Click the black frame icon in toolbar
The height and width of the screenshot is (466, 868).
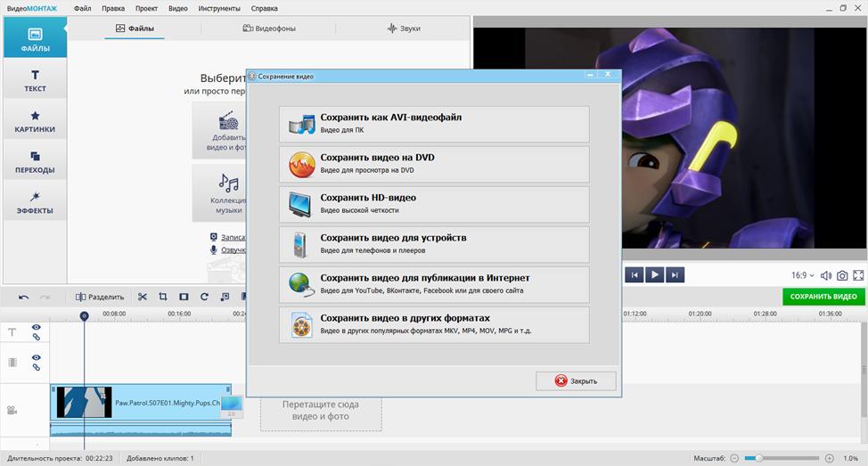point(184,297)
